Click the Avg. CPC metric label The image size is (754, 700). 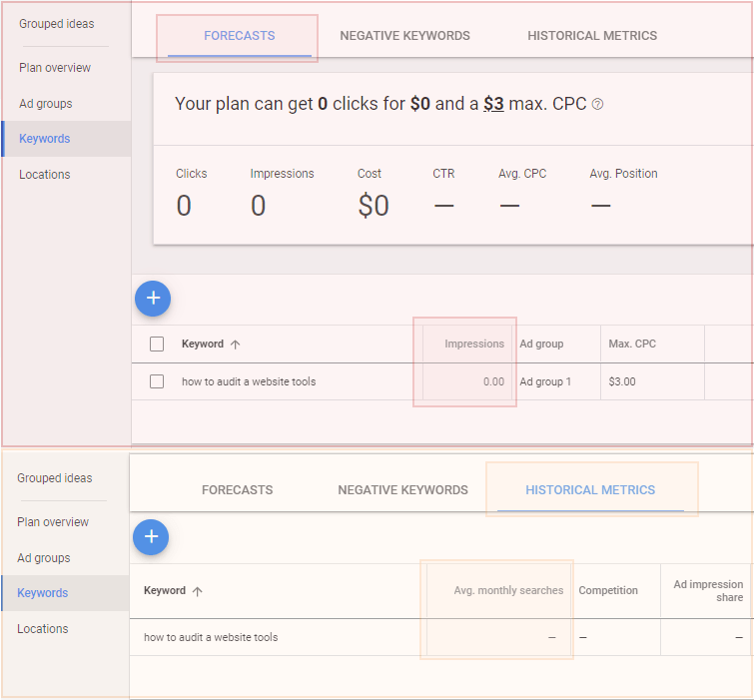coord(522,174)
